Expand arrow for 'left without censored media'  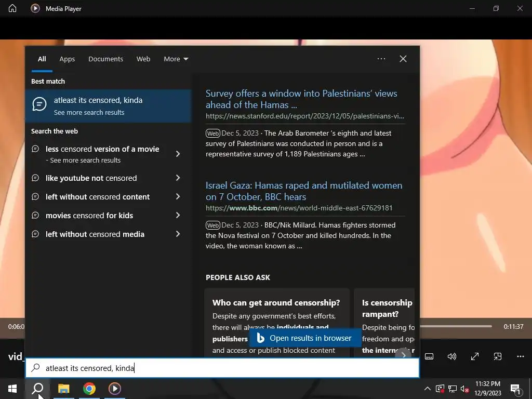point(178,234)
